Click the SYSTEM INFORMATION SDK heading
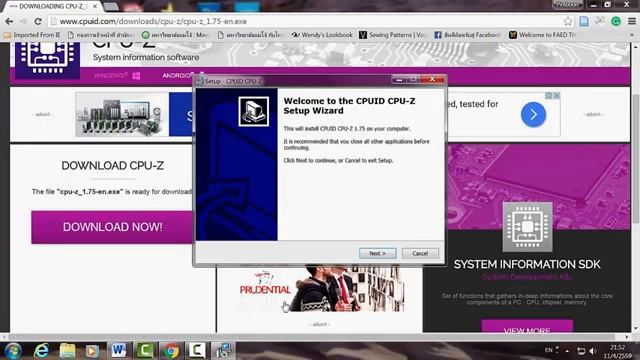 (527, 264)
